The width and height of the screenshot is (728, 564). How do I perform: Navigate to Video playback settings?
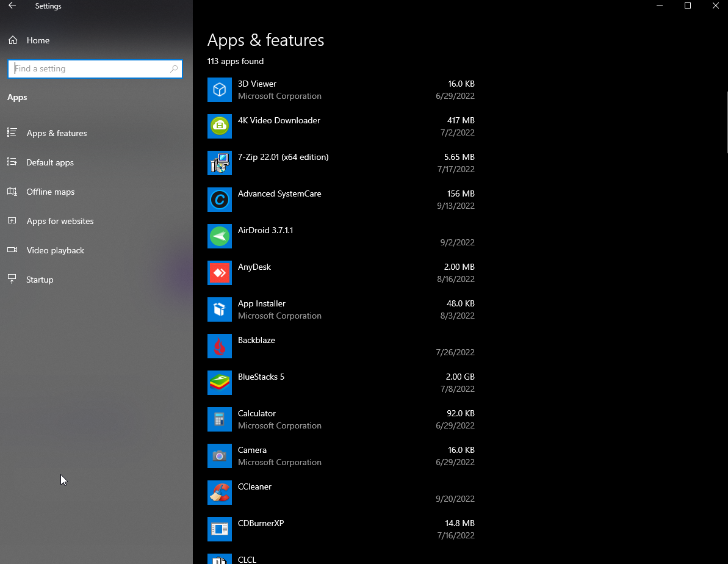(x=55, y=250)
